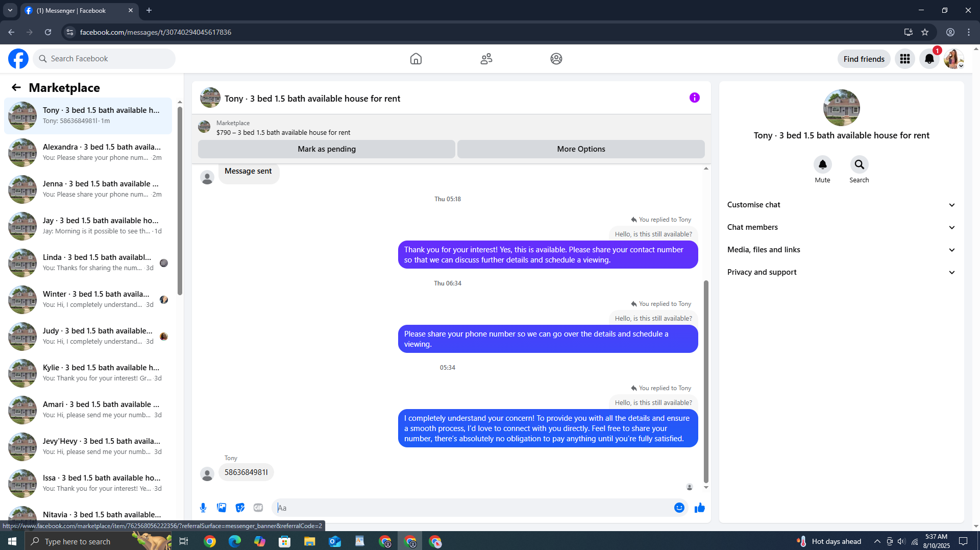
Task: Bookmark this tab with the star icon
Action: pyautogui.click(x=925, y=32)
